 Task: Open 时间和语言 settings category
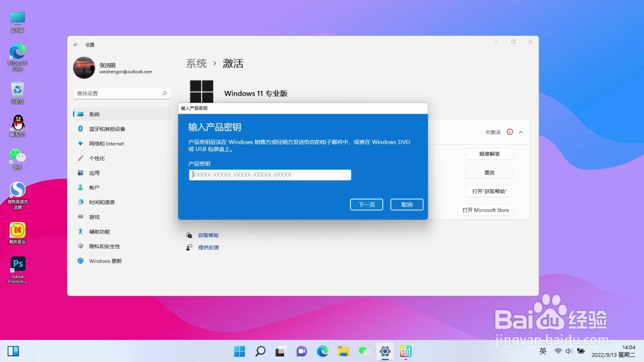(x=122, y=202)
